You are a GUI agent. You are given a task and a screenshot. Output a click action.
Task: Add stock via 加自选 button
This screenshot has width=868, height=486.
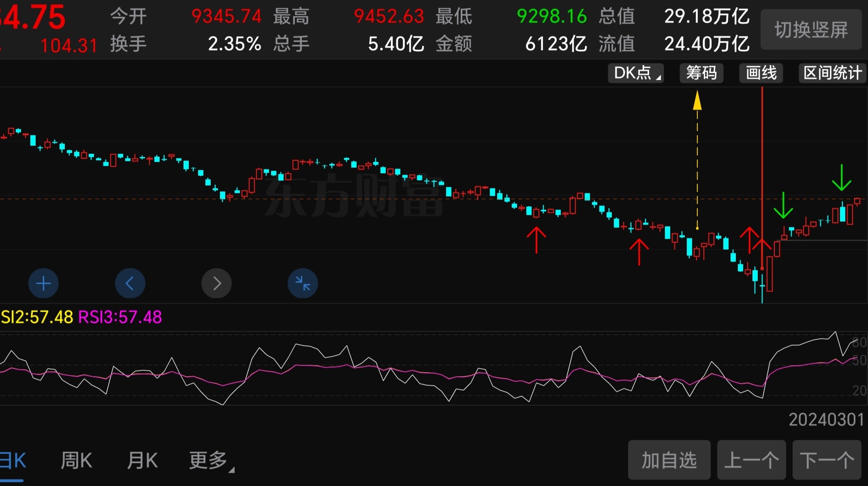click(x=669, y=460)
